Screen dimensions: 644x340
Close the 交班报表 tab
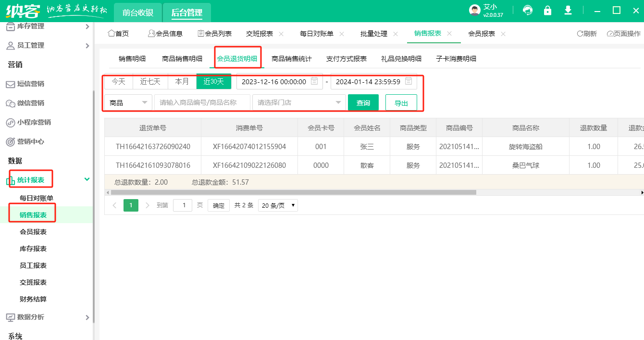coord(281,34)
